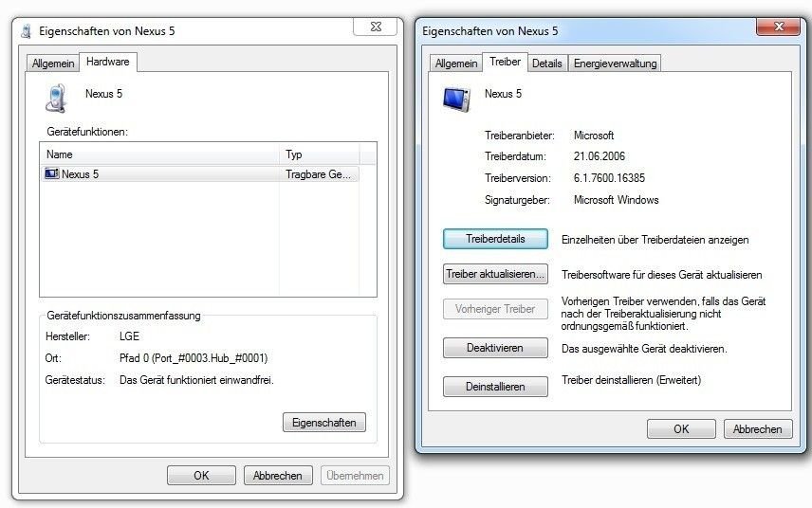Click the left window title Eigenschaften von Nexus 5
The height and width of the screenshot is (508, 812).
[x=106, y=31]
